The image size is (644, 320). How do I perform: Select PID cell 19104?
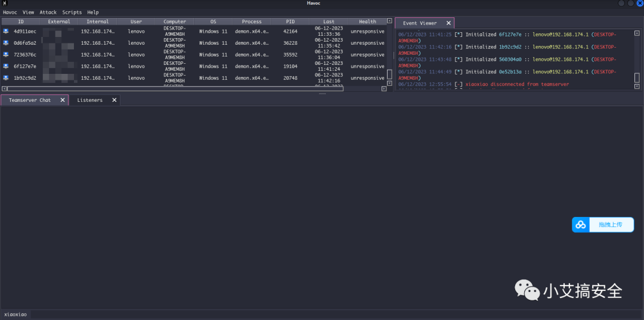point(290,66)
